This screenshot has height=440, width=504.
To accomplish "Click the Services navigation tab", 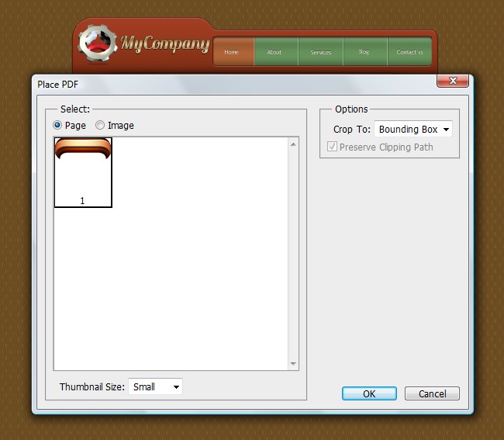I will (321, 51).
